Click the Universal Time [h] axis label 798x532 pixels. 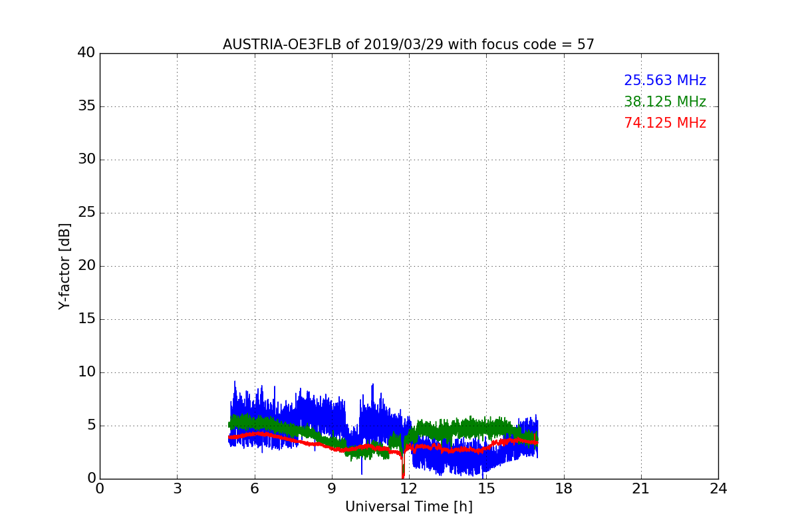(x=408, y=507)
